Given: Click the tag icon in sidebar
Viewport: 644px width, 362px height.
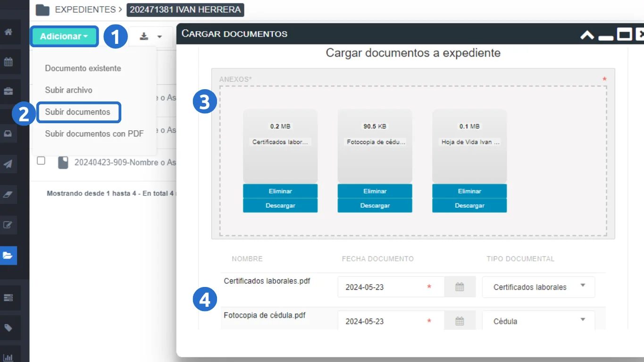Looking at the screenshot, I should 8,328.
